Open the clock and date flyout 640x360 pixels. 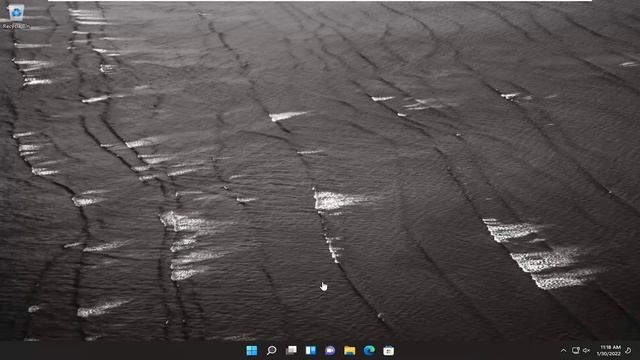pos(609,350)
